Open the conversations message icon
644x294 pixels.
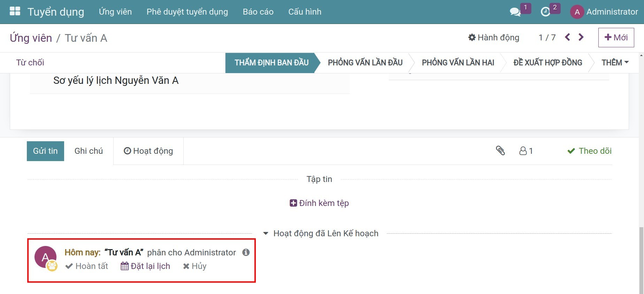point(515,12)
